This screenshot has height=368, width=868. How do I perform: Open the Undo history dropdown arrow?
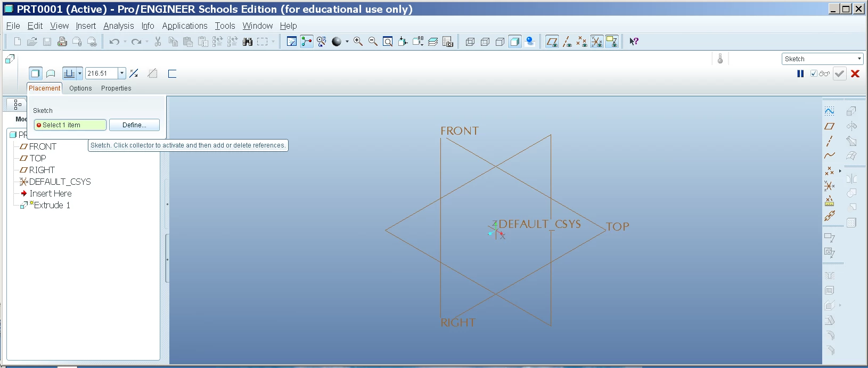coord(125,42)
